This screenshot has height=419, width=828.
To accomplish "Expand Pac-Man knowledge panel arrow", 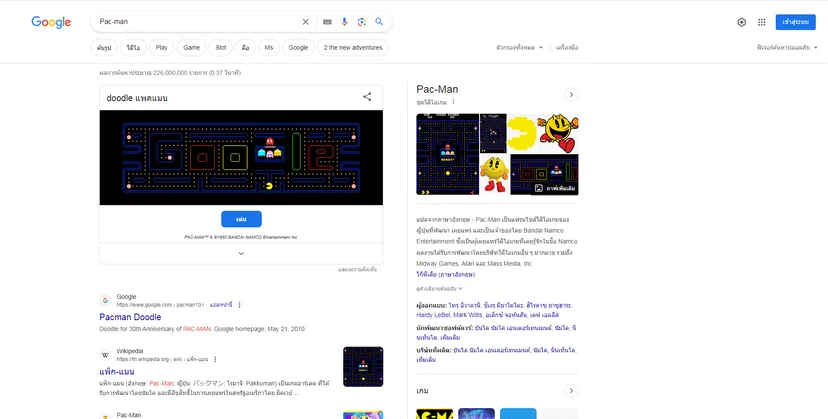I will (x=571, y=95).
